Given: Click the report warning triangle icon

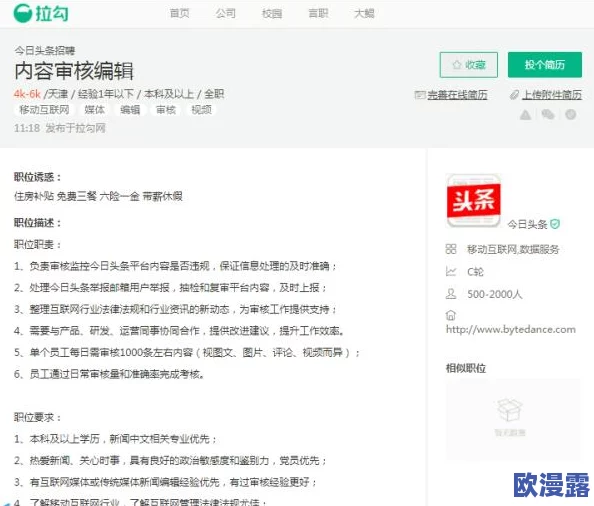Looking at the screenshot, I should [525, 114].
